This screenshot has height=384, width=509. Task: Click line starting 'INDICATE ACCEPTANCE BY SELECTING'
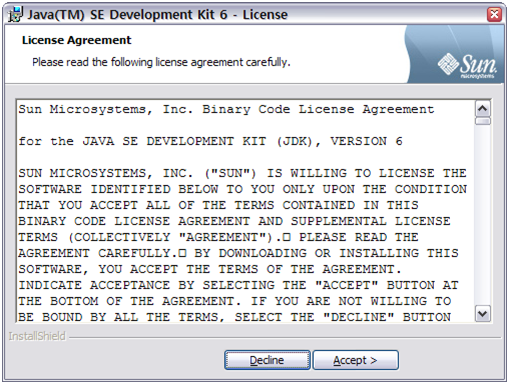[x=238, y=285]
